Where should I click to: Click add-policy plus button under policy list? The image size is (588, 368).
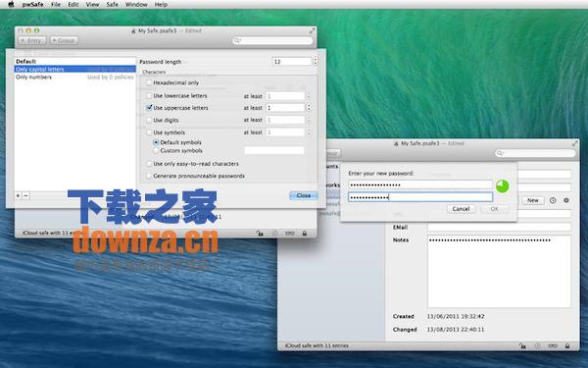coord(18,195)
